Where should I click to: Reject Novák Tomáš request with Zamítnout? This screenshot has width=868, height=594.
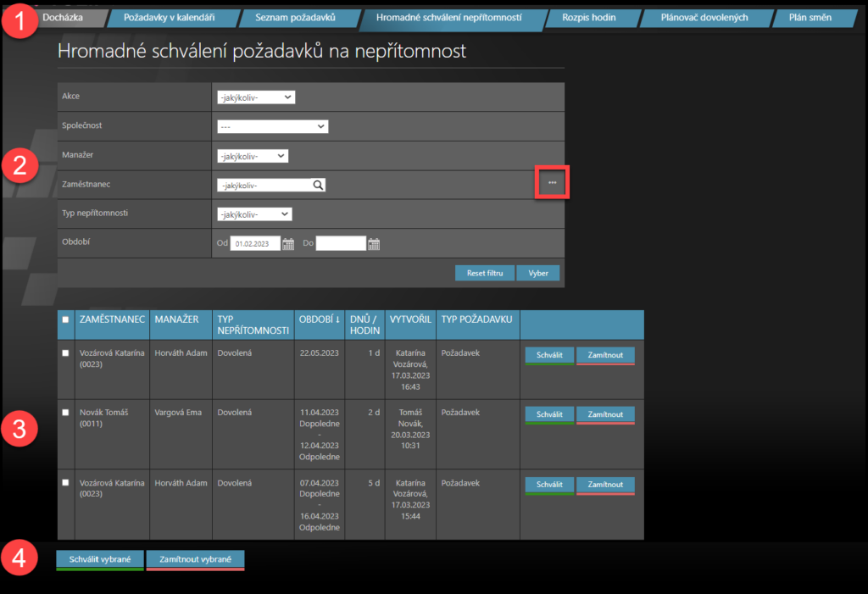[x=605, y=414]
